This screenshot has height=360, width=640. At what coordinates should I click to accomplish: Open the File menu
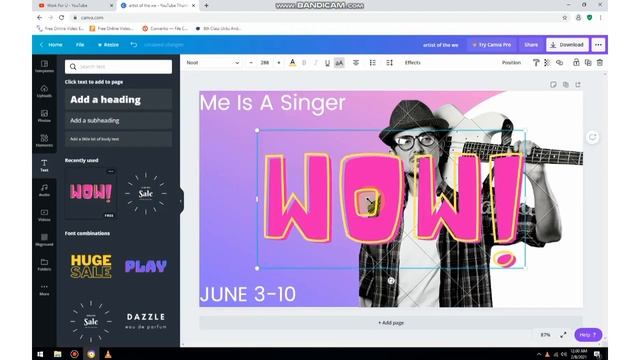pyautogui.click(x=80, y=44)
